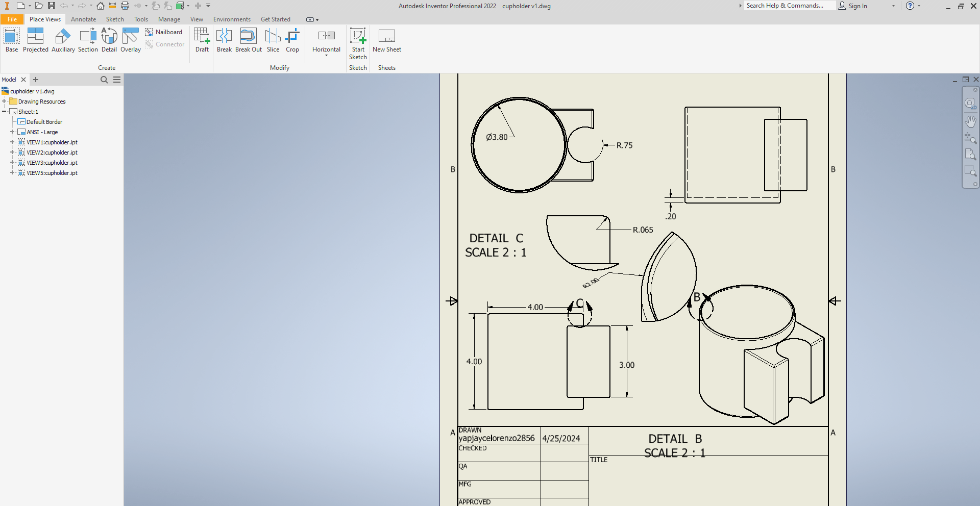Click the New Sheet tool
Viewport: 980px width, 506px height.
(x=387, y=40)
